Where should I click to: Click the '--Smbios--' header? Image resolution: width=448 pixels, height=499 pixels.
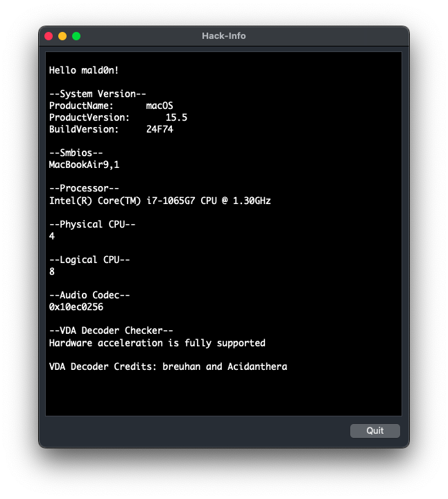[76, 153]
